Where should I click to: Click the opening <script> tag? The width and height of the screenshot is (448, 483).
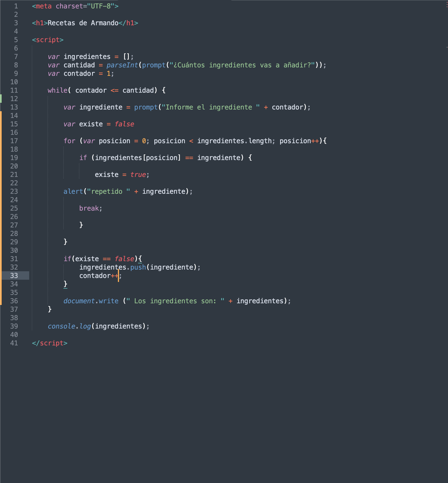(48, 40)
